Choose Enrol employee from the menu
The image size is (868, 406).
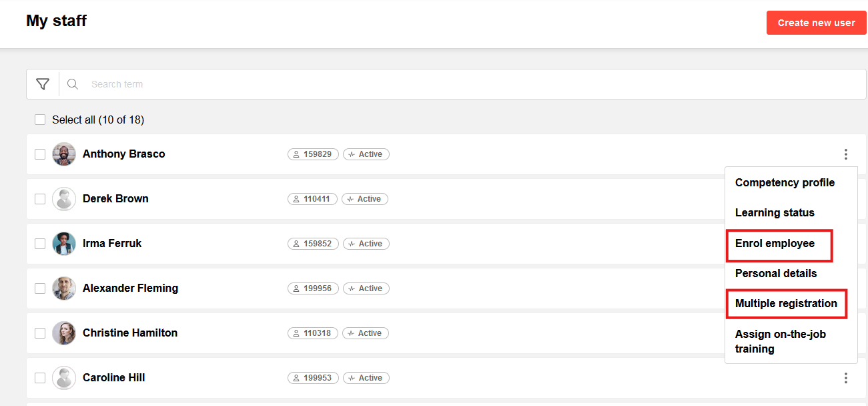(x=775, y=244)
